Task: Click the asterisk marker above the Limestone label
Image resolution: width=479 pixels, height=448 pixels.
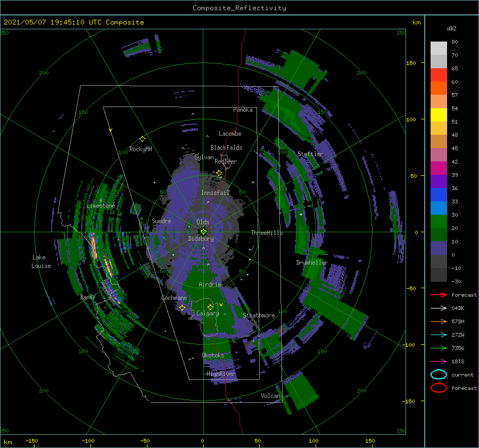Action: [101, 201]
